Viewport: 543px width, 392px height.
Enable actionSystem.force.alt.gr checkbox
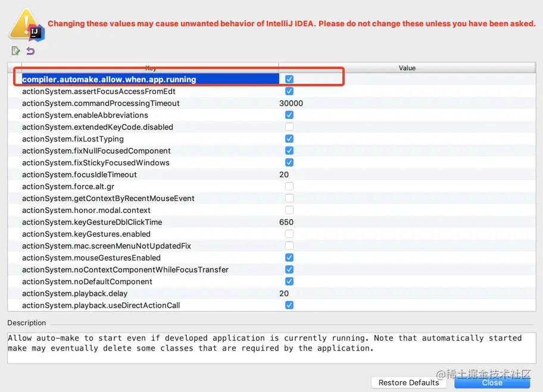tap(289, 186)
